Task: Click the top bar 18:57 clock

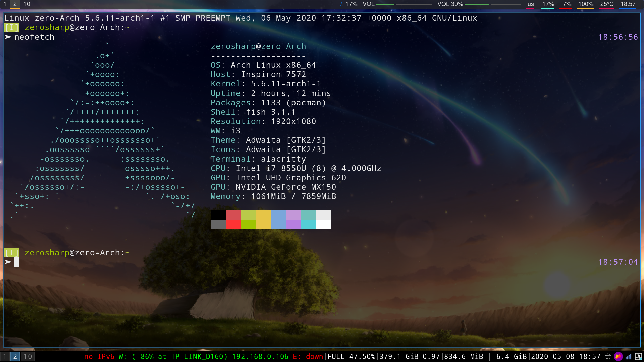Action: (628, 4)
